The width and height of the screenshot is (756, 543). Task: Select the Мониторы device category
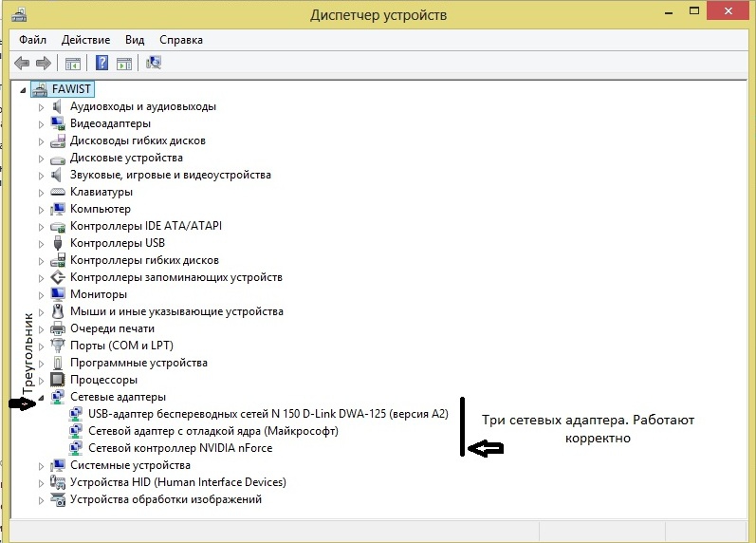tap(101, 294)
